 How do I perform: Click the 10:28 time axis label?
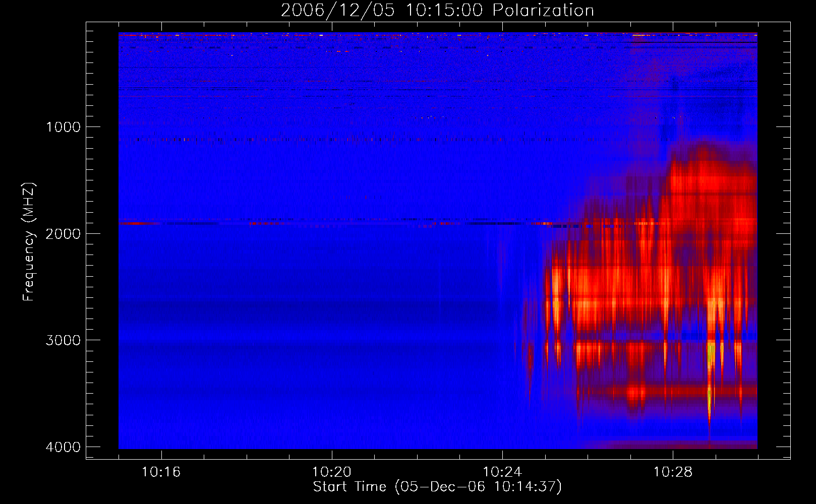(673, 472)
